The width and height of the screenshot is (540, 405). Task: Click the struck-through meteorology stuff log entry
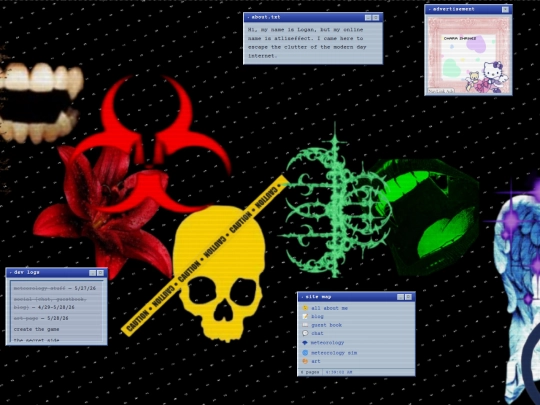(x=55, y=288)
